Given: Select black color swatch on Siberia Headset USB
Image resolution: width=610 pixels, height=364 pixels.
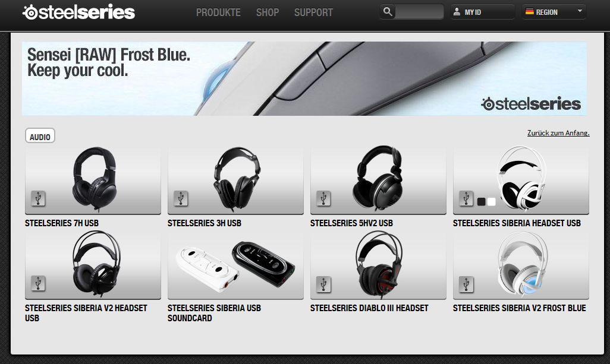Looking at the screenshot, I should click(x=481, y=202).
